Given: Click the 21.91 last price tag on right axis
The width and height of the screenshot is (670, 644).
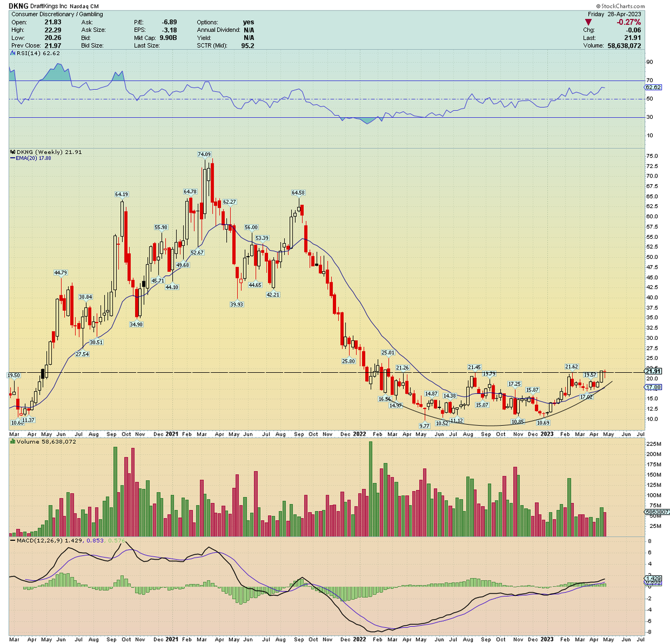Looking at the screenshot, I should pyautogui.click(x=653, y=371).
